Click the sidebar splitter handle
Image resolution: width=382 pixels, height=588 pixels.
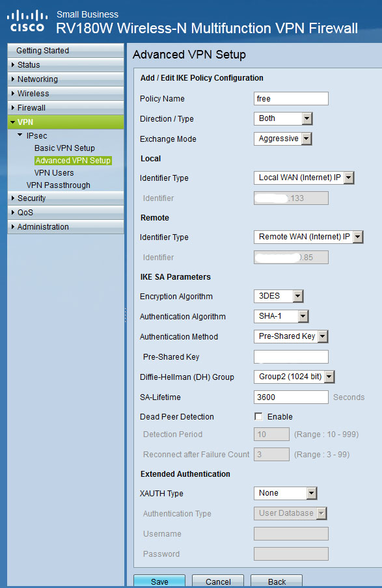(126, 314)
